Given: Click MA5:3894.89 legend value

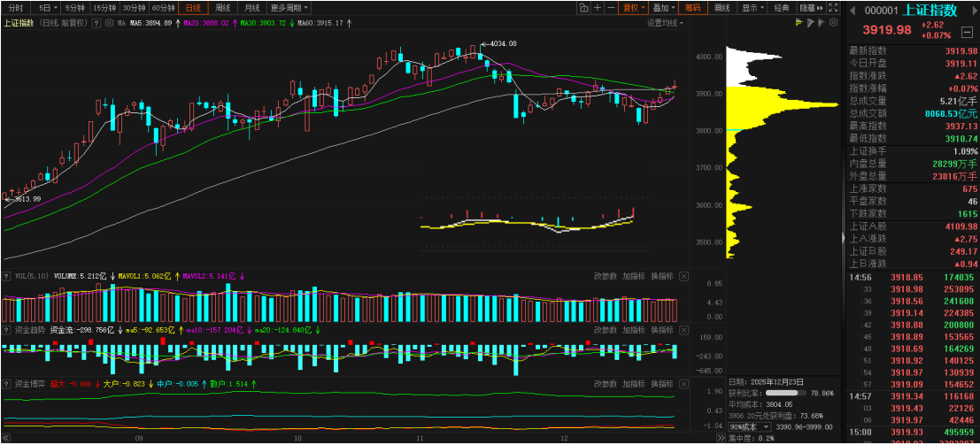Looking at the screenshot, I should (150, 23).
